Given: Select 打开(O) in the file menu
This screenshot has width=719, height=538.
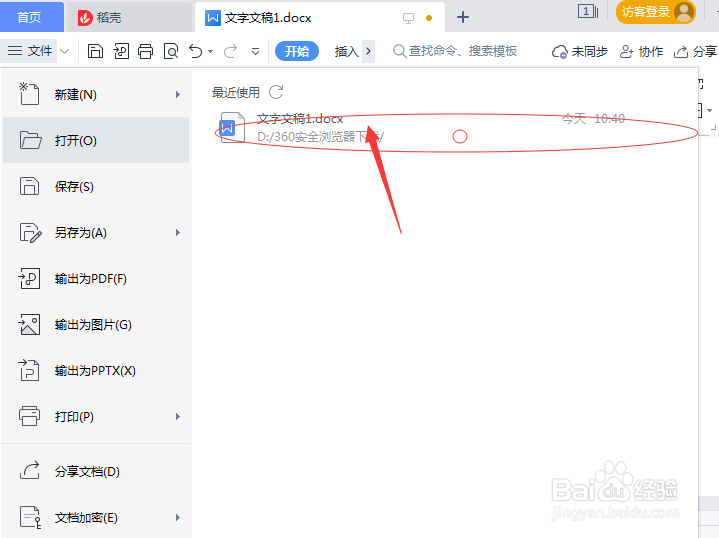Looking at the screenshot, I should pos(96,140).
